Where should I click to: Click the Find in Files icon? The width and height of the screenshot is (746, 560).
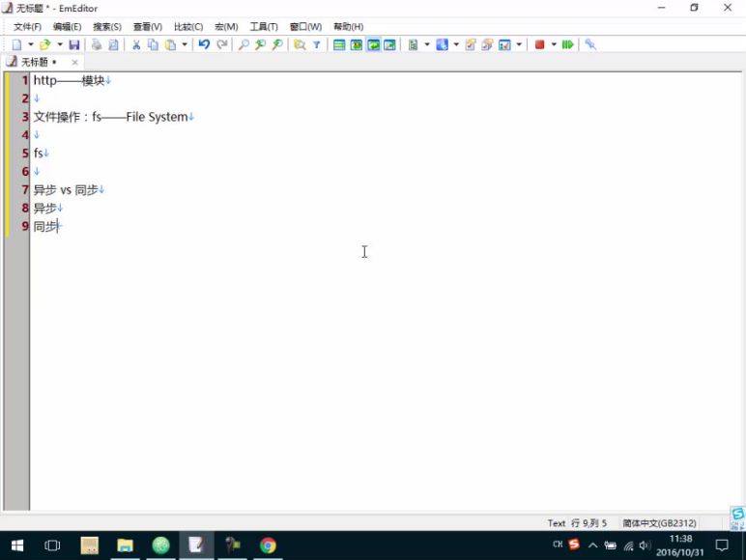tap(300, 44)
